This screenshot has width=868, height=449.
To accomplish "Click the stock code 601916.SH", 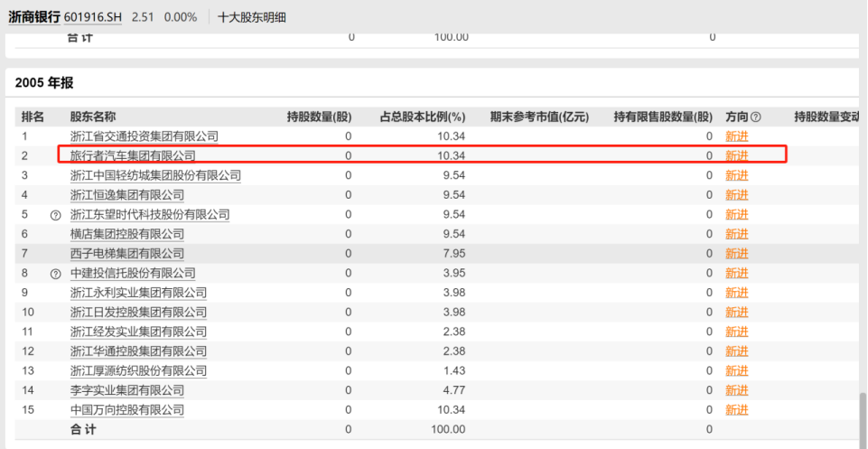I will point(94,17).
